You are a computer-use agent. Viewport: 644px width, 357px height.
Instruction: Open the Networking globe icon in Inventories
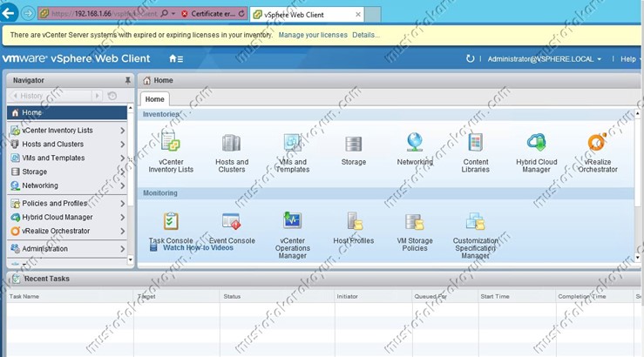(x=415, y=142)
